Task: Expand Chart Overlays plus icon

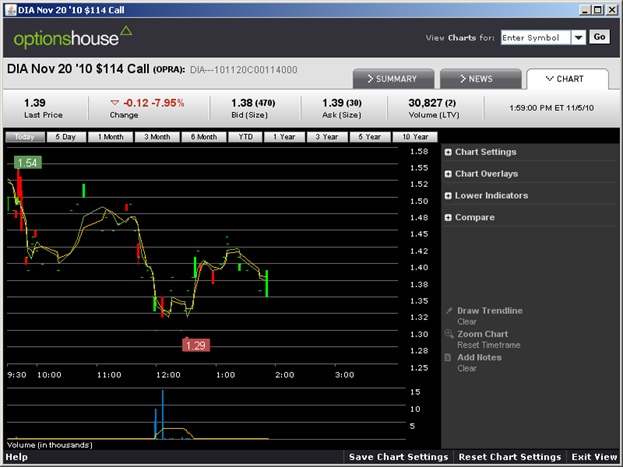Action: tap(448, 174)
